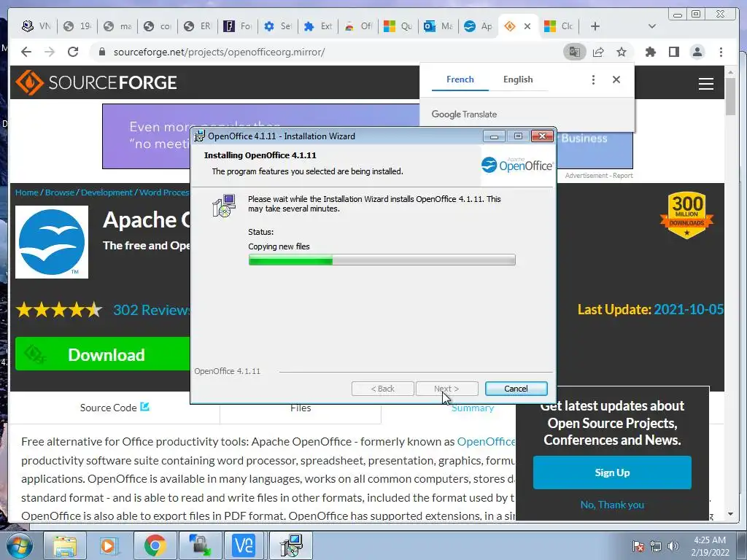
Task: Dismiss with No, Thank you
Action: 612,505
